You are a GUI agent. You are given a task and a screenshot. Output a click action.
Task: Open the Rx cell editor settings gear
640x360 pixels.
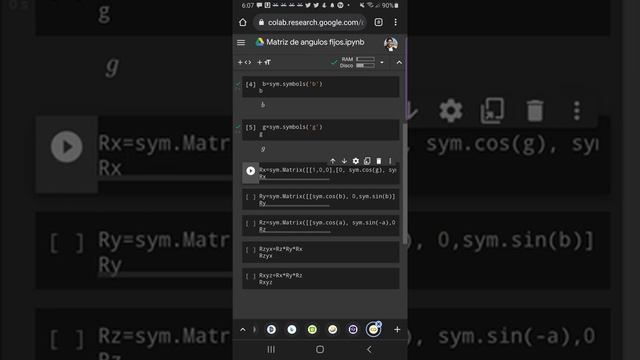pyautogui.click(x=356, y=161)
